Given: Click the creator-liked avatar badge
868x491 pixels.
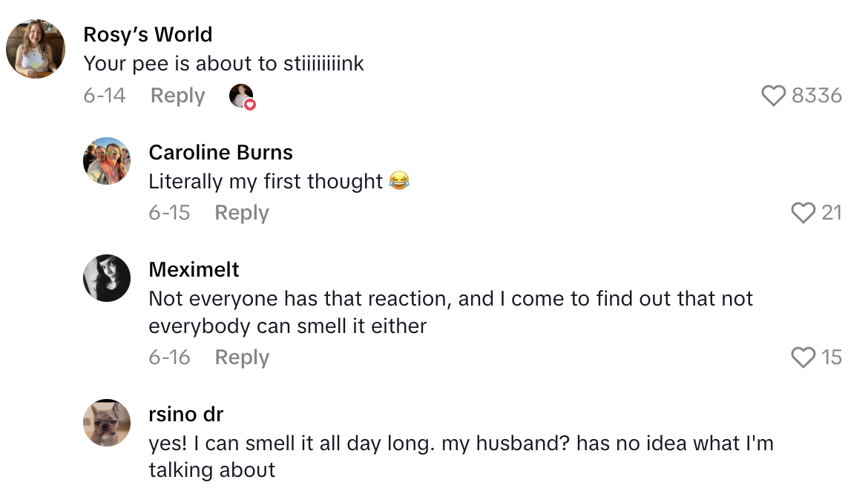Looking at the screenshot, I should pyautogui.click(x=242, y=96).
